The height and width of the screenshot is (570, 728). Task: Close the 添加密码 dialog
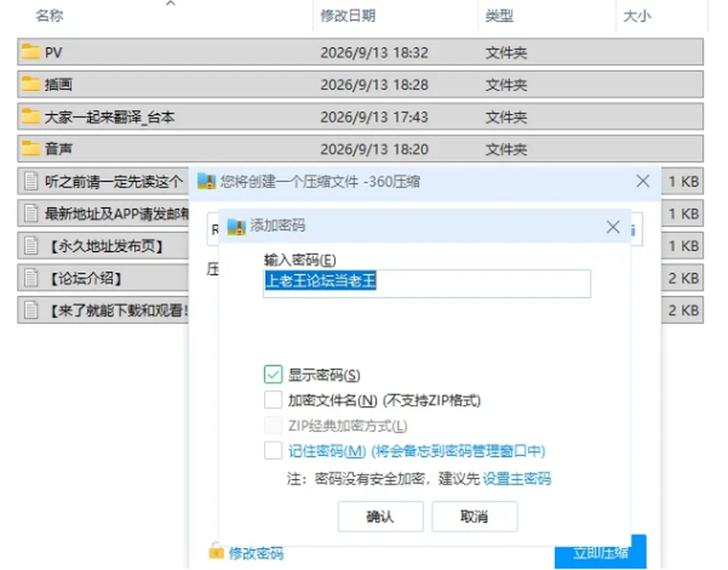click(x=613, y=227)
